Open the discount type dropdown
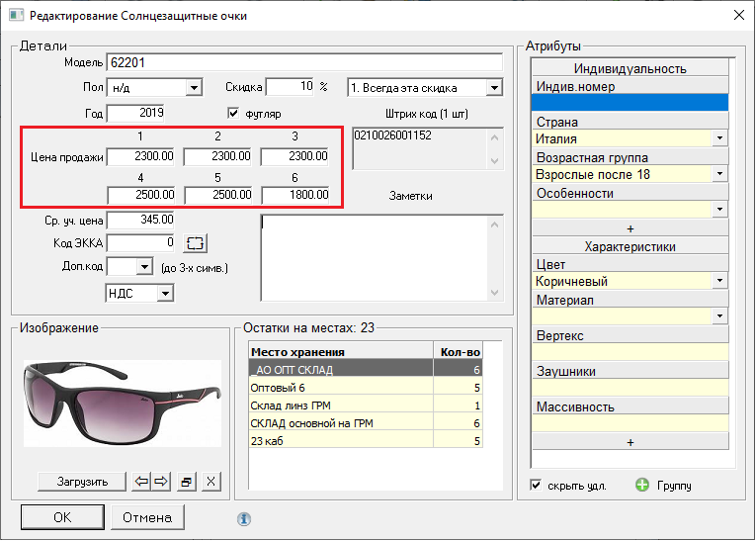 493,88
